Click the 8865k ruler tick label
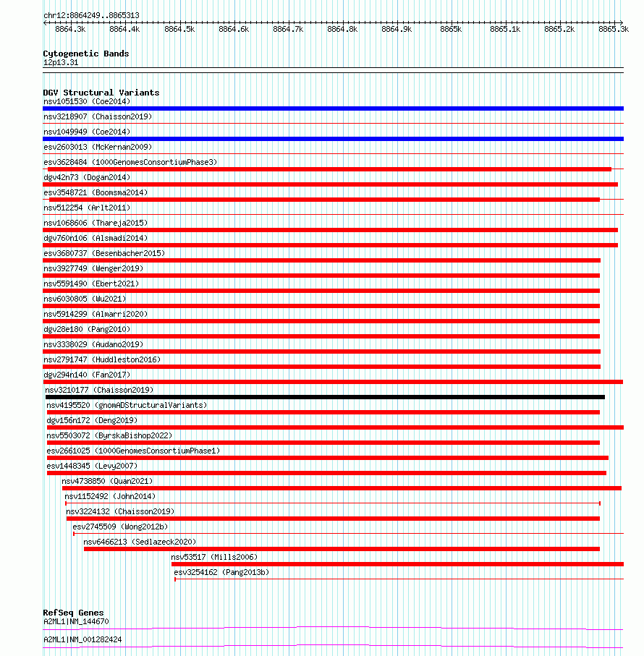Viewport: 644px width, 656px height. 451,29
